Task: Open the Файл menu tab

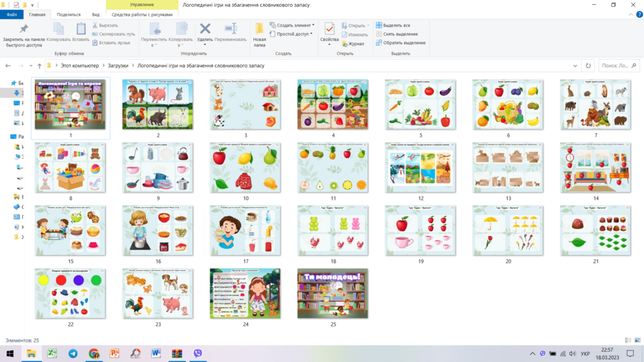Action: (x=12, y=14)
